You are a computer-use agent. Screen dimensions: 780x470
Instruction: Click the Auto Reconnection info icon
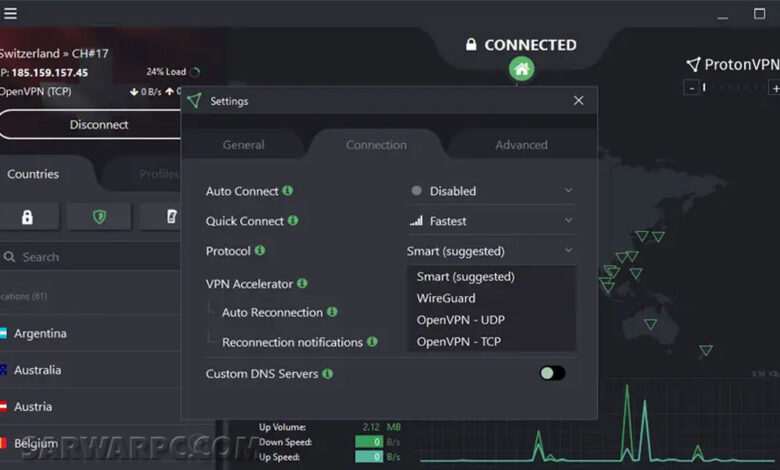pos(332,312)
